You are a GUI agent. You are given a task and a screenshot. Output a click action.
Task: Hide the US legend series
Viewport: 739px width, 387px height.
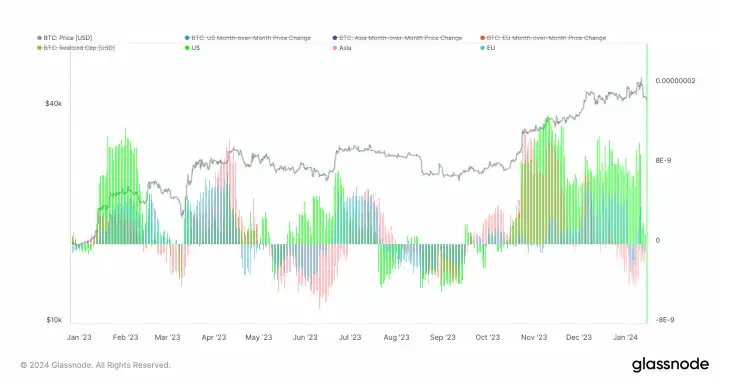click(192, 48)
